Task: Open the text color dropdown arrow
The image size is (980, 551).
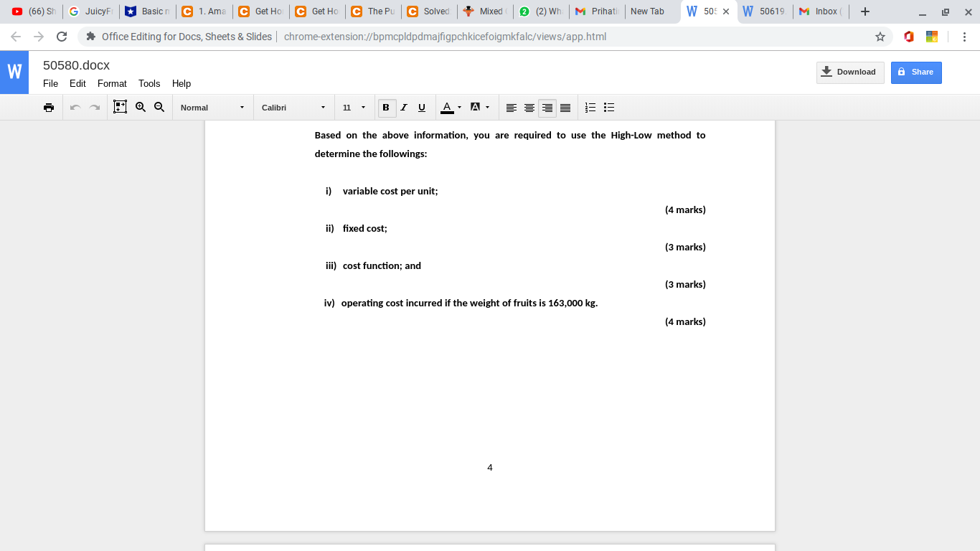Action: tap(459, 108)
